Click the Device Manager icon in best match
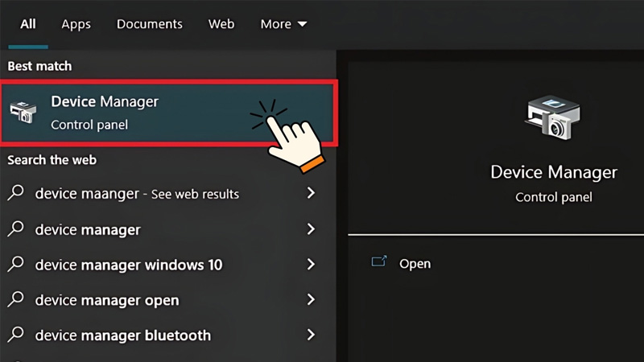Image resolution: width=644 pixels, height=362 pixels. coord(23,112)
